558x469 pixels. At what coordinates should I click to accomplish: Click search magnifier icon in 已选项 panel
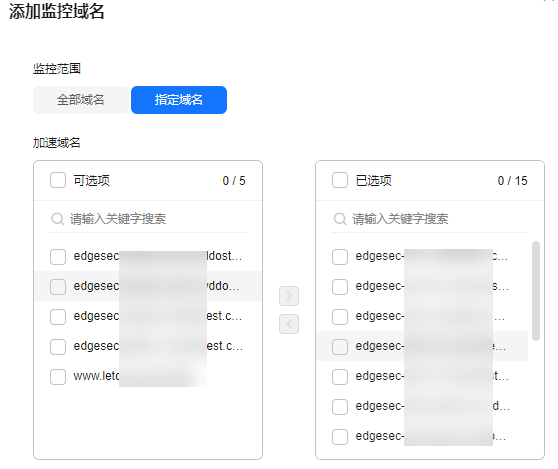pos(339,219)
